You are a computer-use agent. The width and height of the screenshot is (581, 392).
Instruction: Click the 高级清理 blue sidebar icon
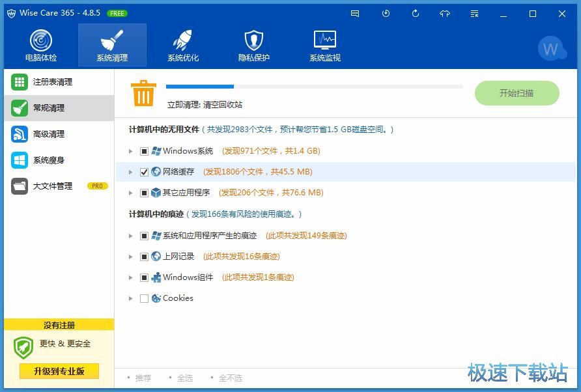tap(20, 133)
